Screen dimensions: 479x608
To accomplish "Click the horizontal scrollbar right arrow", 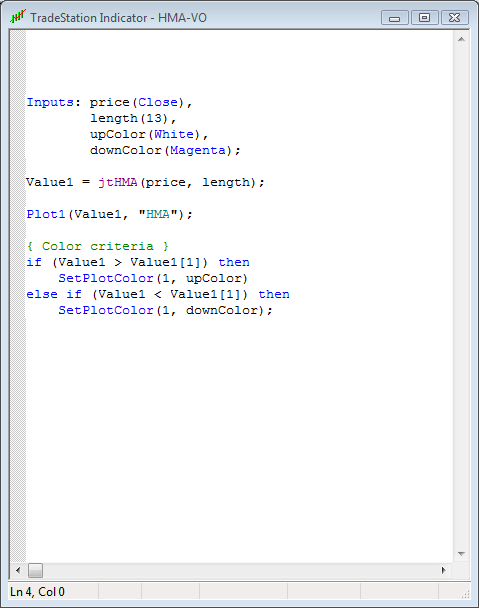I will click(x=444, y=570).
